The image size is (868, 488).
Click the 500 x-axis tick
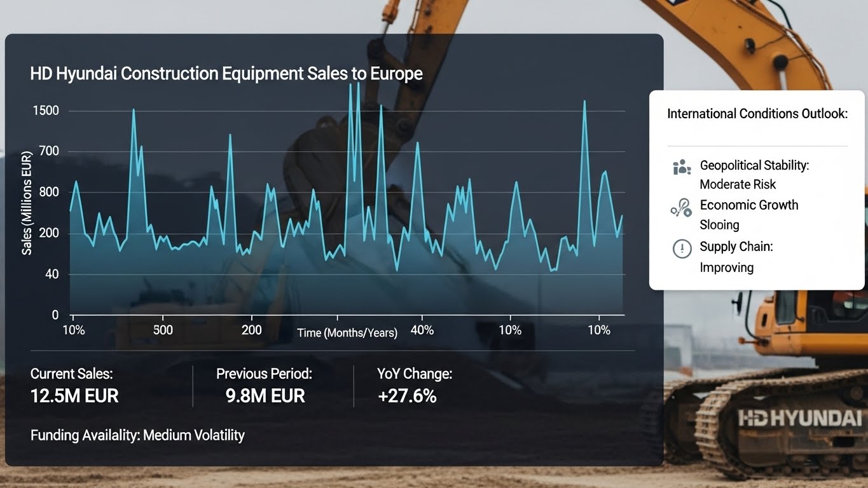[x=163, y=330]
